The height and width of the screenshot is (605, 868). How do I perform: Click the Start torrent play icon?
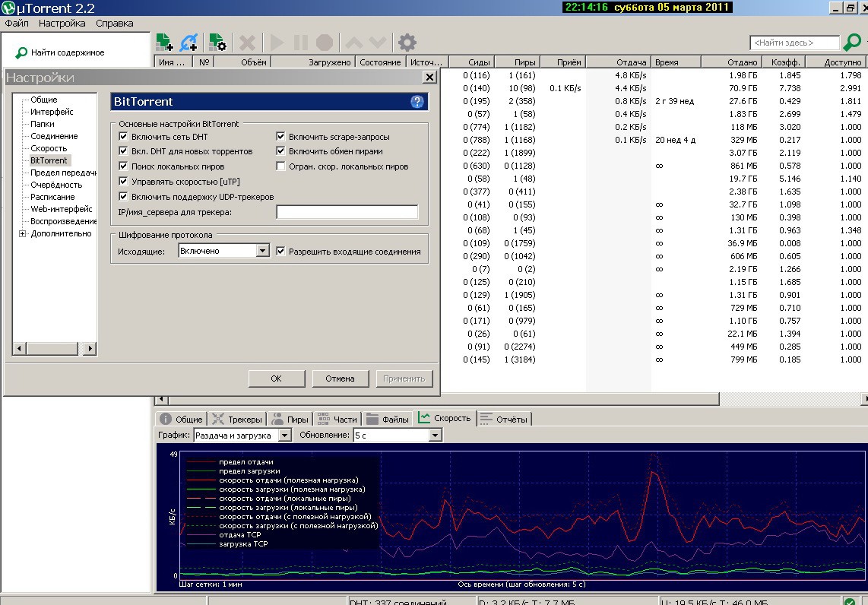(277, 43)
